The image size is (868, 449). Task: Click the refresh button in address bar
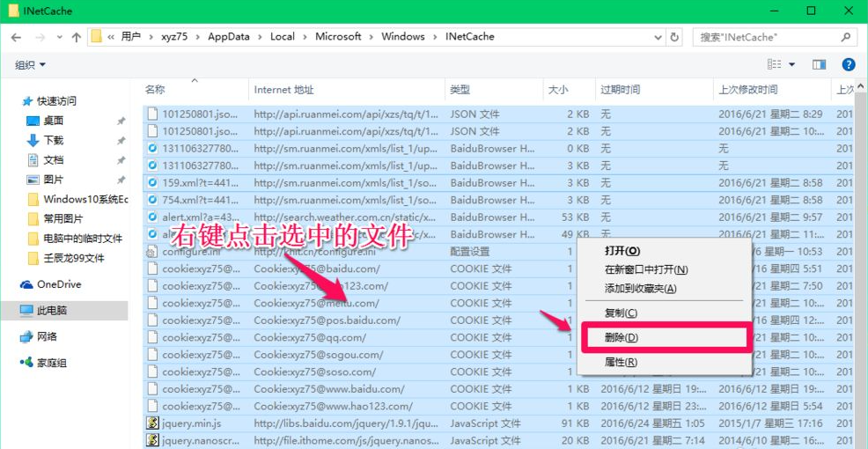(x=675, y=37)
